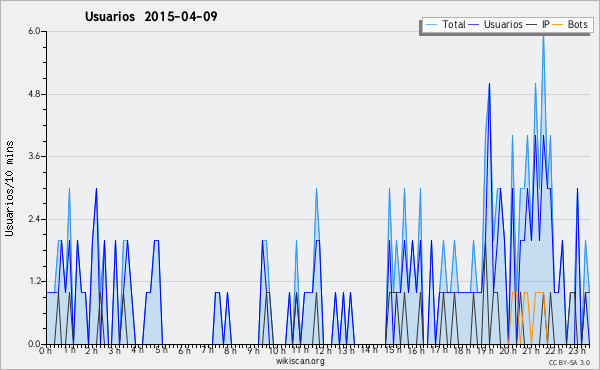
Task: Click the '21 h' x-axis tick label
Action: point(531,350)
